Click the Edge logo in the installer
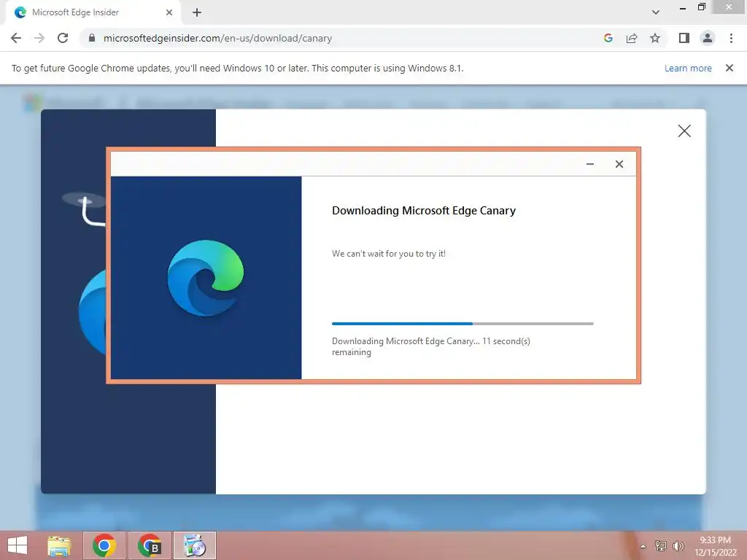The image size is (747, 560). 206,278
